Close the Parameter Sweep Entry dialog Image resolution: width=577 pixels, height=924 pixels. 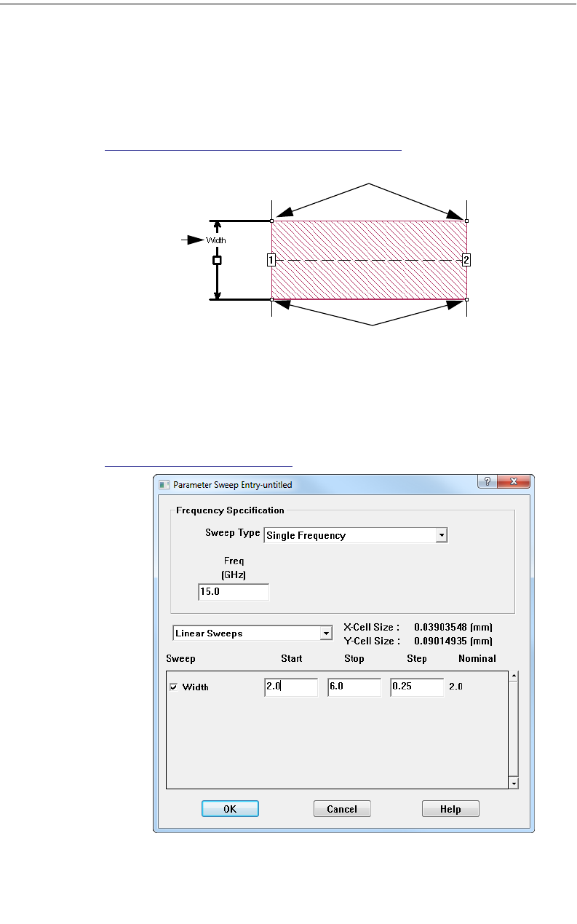[513, 482]
